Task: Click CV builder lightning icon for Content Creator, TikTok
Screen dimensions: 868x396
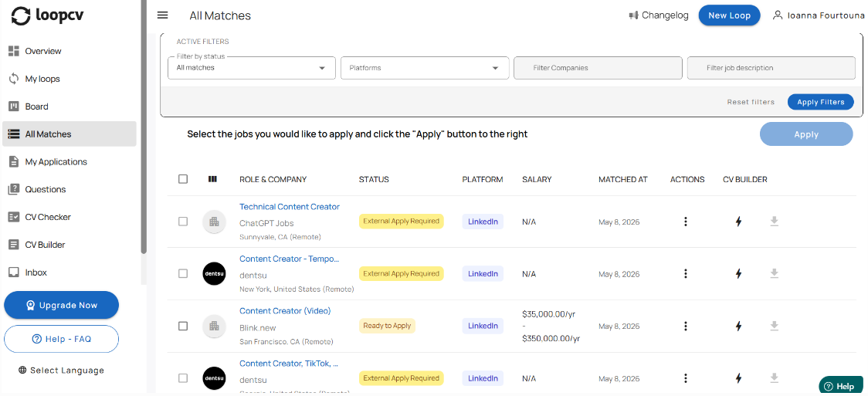Action: 738,378
